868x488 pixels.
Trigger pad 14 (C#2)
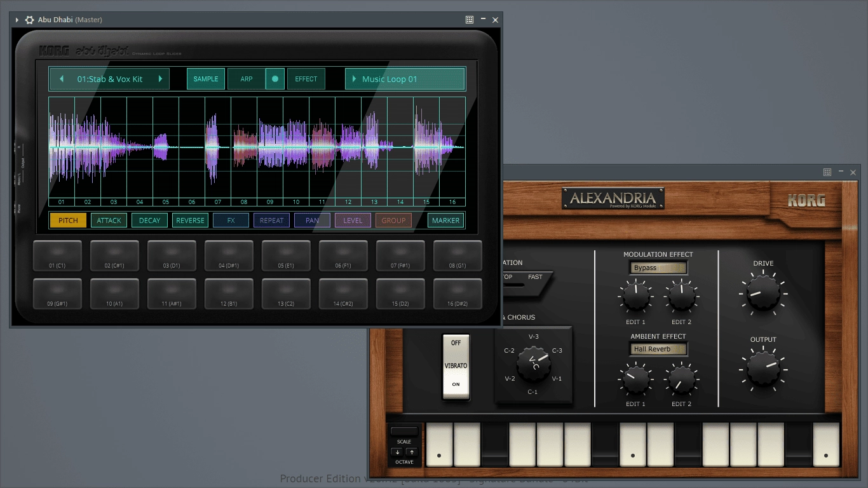point(343,294)
